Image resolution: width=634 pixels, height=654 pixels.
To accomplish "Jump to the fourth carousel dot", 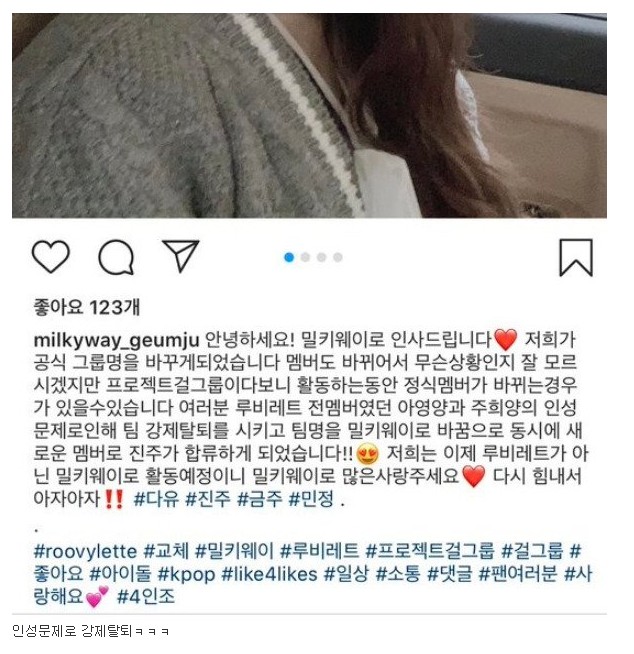I will (338, 257).
